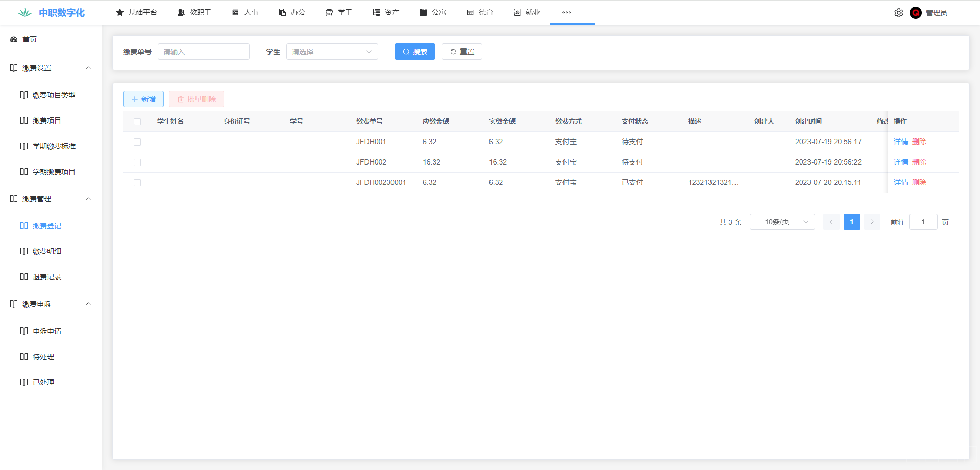Tick the checkbox for row JFDH001
This screenshot has width=980, height=470.
(137, 142)
